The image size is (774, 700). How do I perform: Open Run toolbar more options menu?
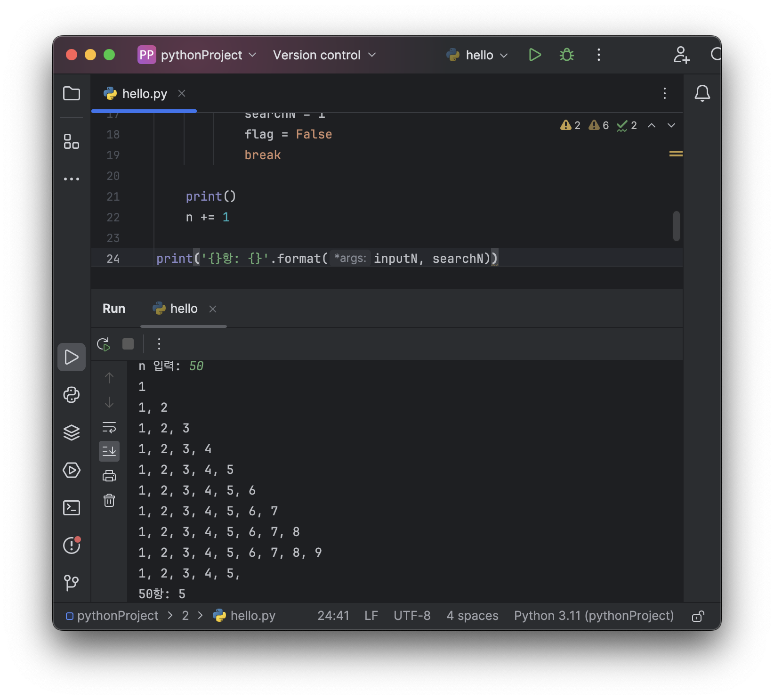point(159,344)
